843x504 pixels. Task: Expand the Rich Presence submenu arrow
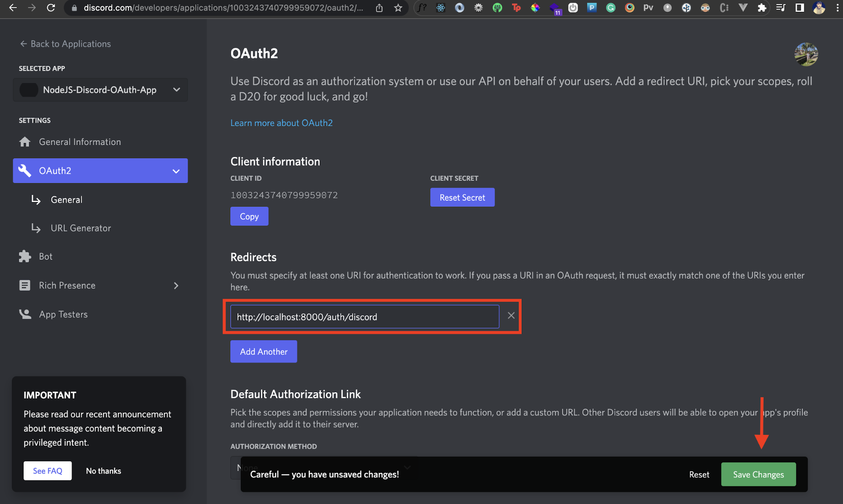pos(176,286)
